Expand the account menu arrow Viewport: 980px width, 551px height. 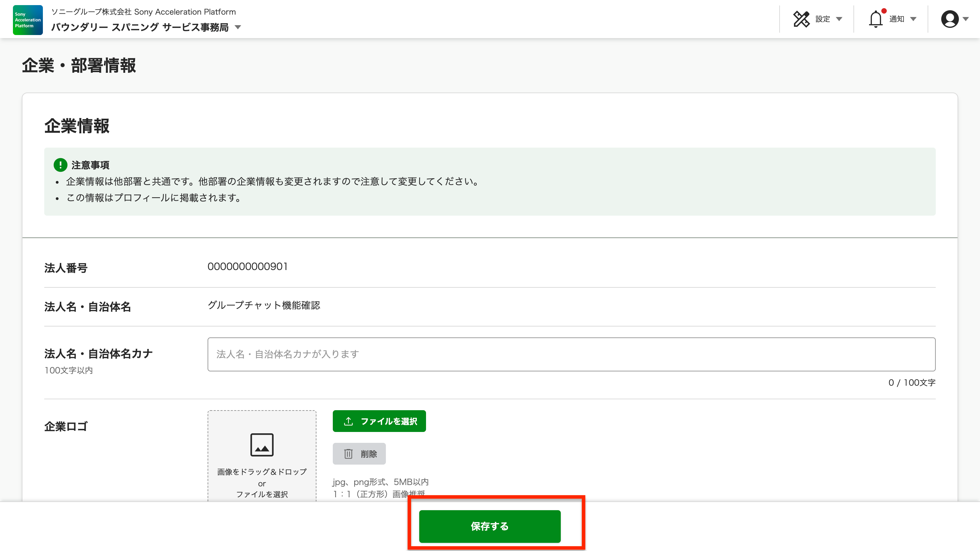click(x=966, y=19)
